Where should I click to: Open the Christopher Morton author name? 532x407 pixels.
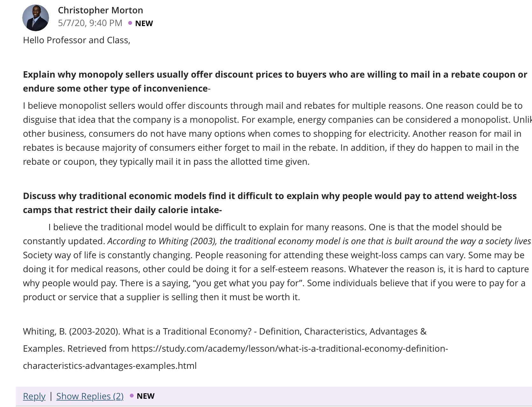100,10
